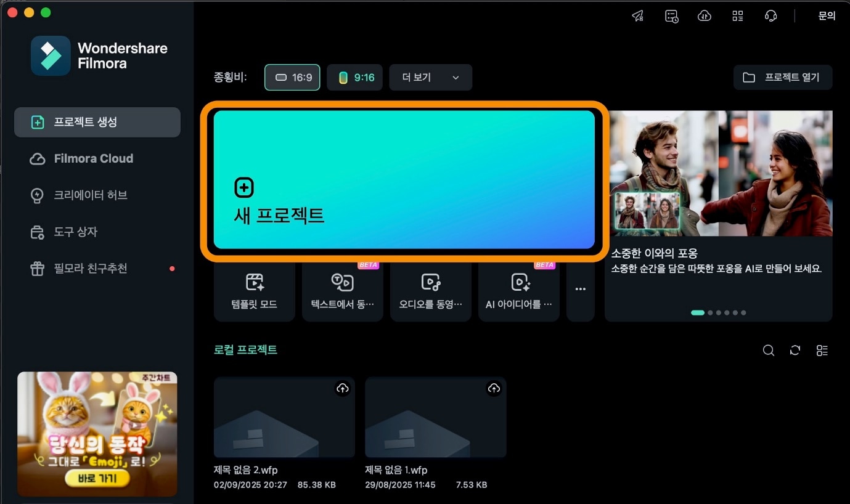
Task: Click the headset support icon
Action: tap(770, 16)
